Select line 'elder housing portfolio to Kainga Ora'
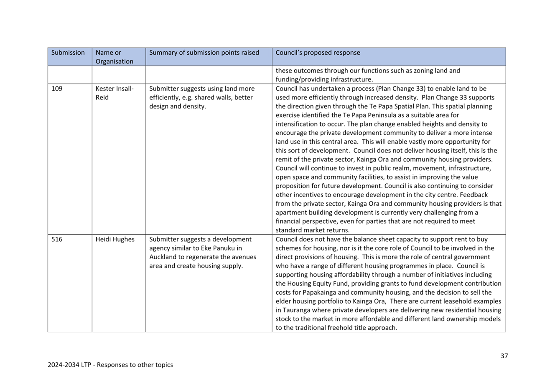The image size is (555, 392). [388, 301]
